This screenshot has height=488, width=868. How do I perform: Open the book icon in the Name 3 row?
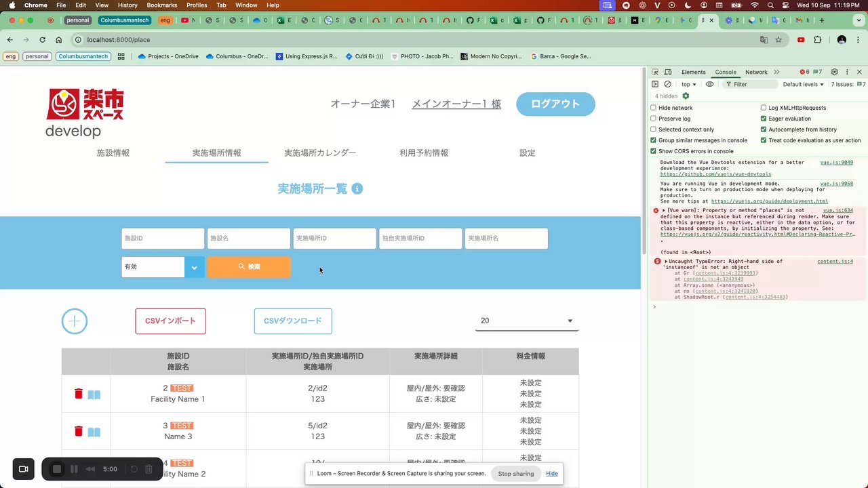pyautogui.click(x=94, y=432)
